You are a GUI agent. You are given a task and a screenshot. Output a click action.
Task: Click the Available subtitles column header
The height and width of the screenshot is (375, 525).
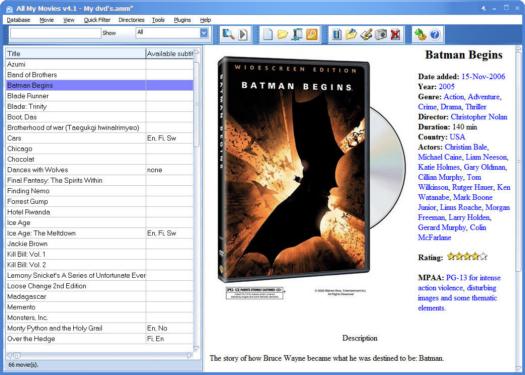pyautogui.click(x=169, y=54)
